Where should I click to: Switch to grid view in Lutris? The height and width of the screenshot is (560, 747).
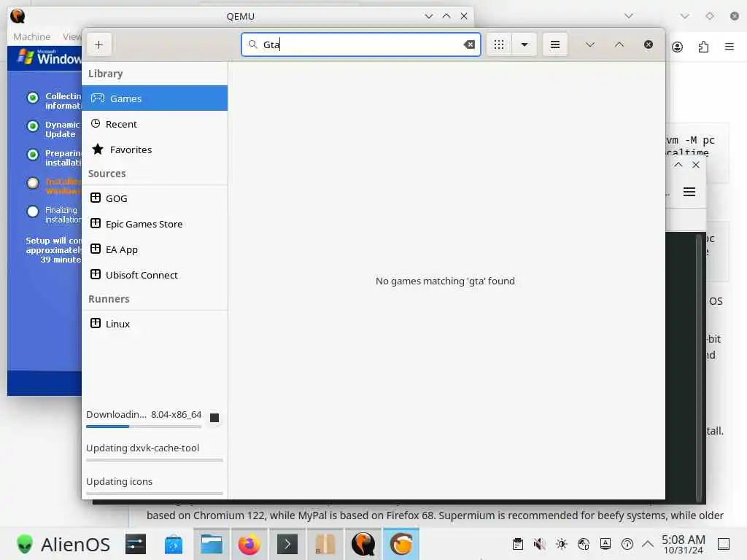click(499, 44)
